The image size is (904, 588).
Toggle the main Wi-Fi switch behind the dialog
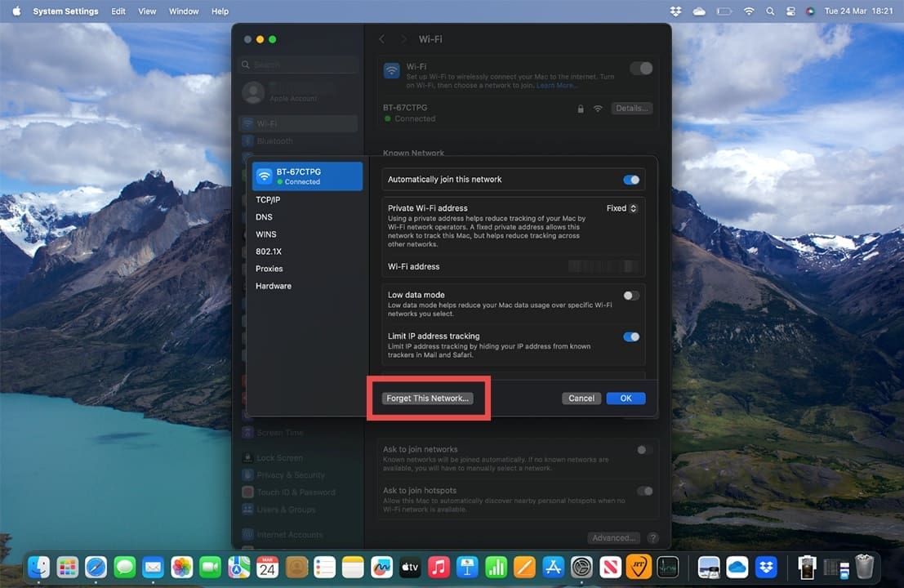(x=641, y=68)
